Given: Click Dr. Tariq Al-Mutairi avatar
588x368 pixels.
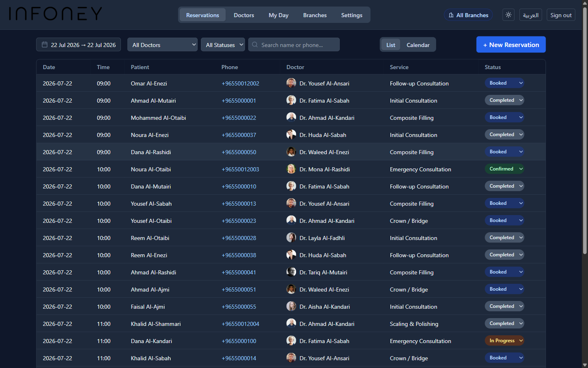Looking at the screenshot, I should pyautogui.click(x=291, y=272).
